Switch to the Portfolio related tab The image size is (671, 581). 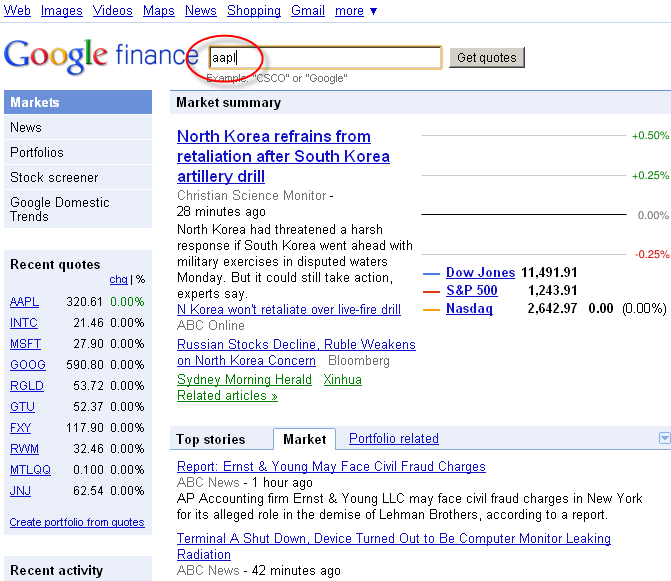pos(393,439)
